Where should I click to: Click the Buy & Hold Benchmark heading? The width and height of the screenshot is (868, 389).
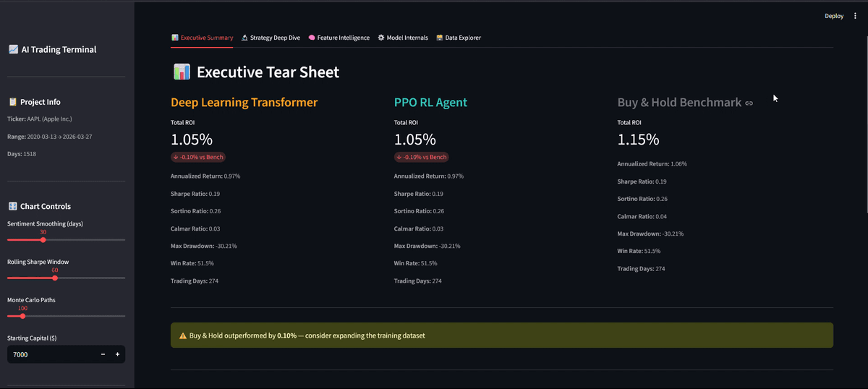679,103
